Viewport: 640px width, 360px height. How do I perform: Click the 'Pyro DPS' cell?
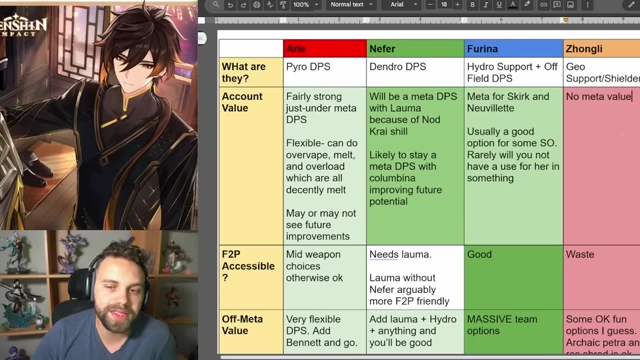pyautogui.click(x=325, y=72)
